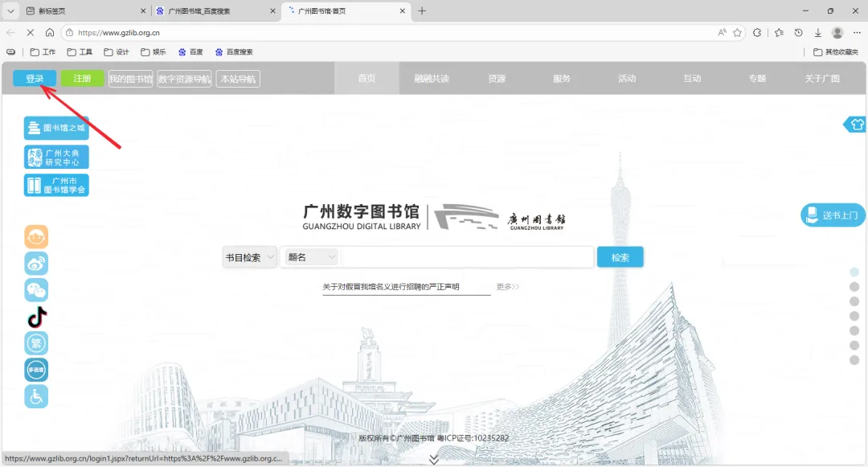The image size is (868, 467).
Task: Click the read aloud icon in the address bar
Action: coord(722,33)
